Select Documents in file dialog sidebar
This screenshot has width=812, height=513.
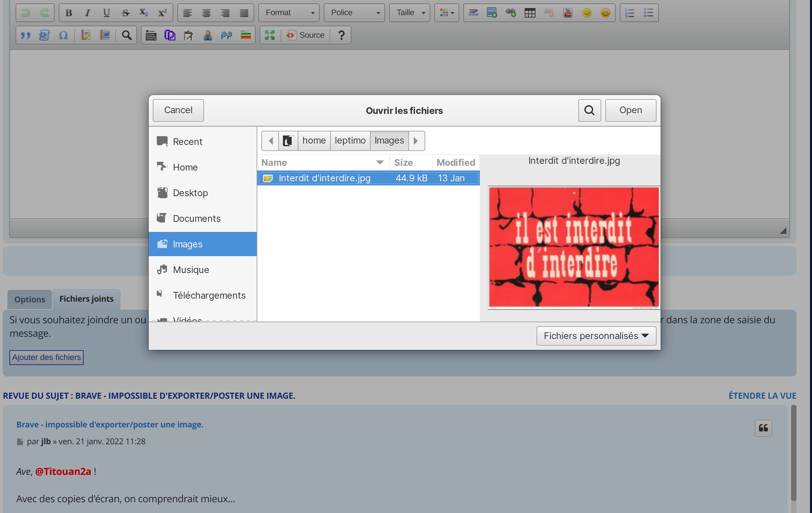pyautogui.click(x=197, y=218)
